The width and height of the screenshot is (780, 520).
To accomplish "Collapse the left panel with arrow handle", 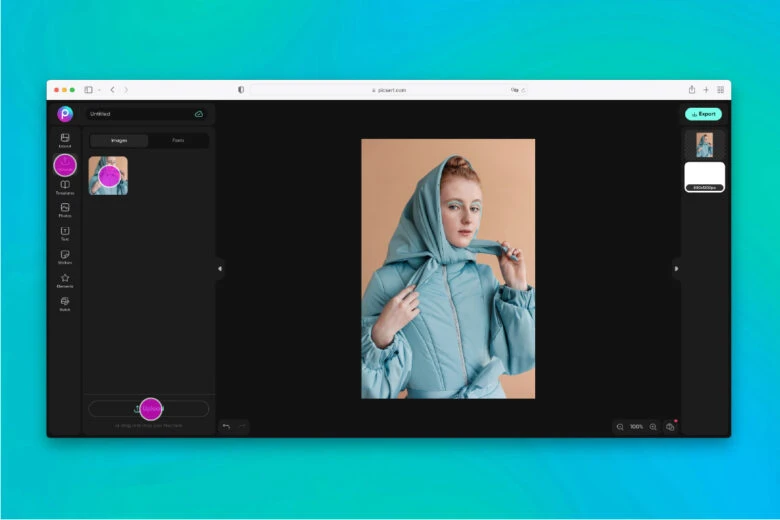I will (x=220, y=268).
